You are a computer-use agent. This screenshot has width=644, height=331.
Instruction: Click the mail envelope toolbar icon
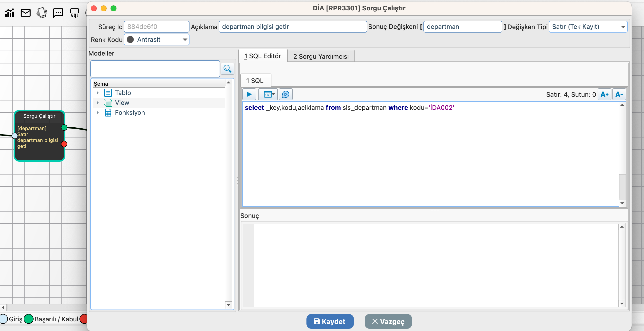[x=25, y=13]
